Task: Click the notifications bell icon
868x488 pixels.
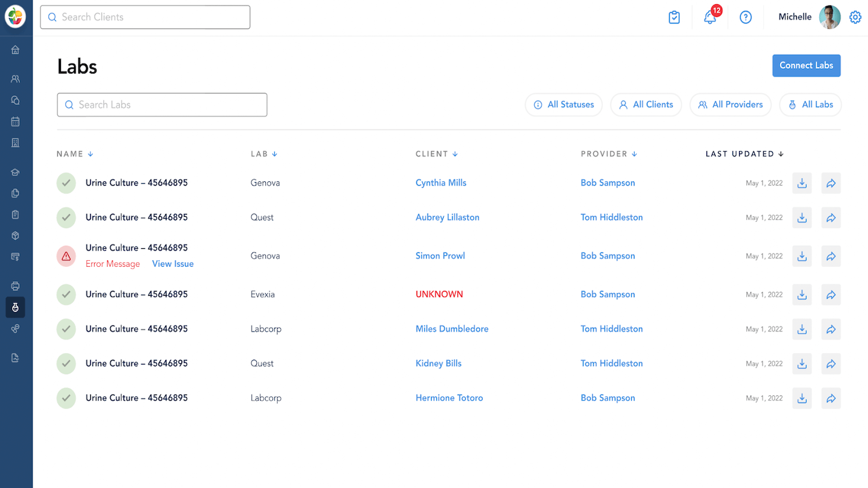Action: (x=710, y=17)
